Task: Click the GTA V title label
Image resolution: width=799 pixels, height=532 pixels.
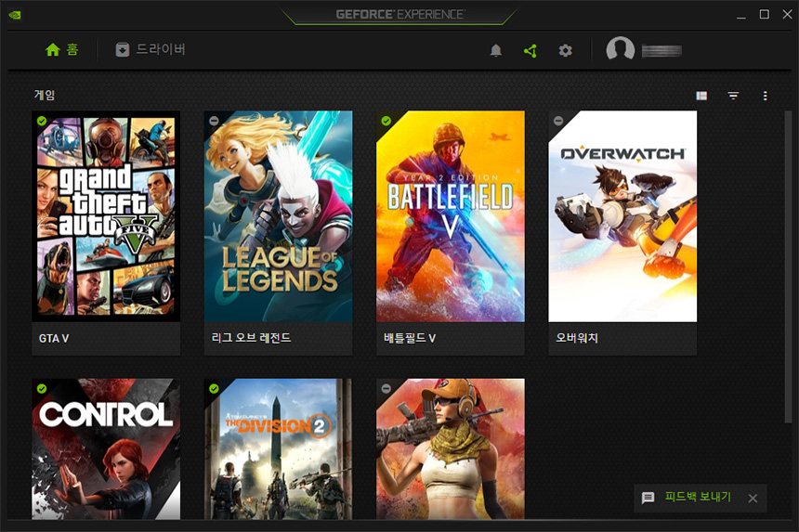Action: pos(54,338)
